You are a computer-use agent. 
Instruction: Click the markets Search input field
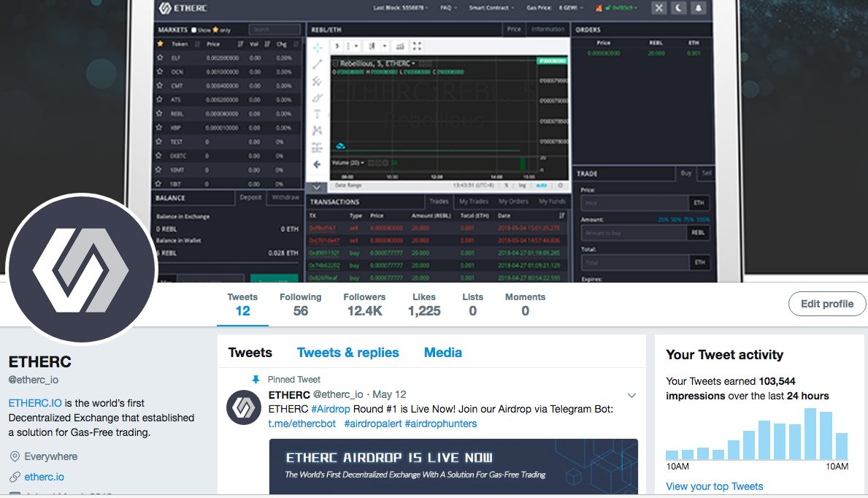point(274,29)
